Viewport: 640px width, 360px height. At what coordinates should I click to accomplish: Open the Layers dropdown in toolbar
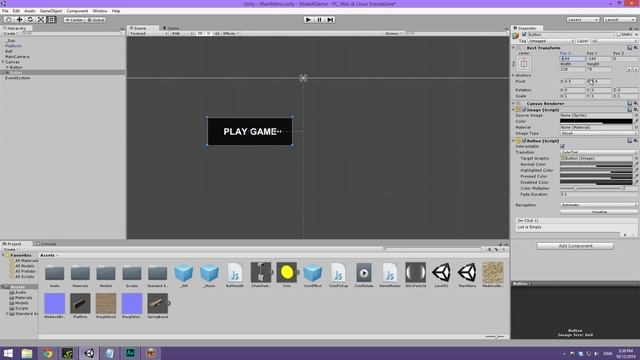coord(583,20)
